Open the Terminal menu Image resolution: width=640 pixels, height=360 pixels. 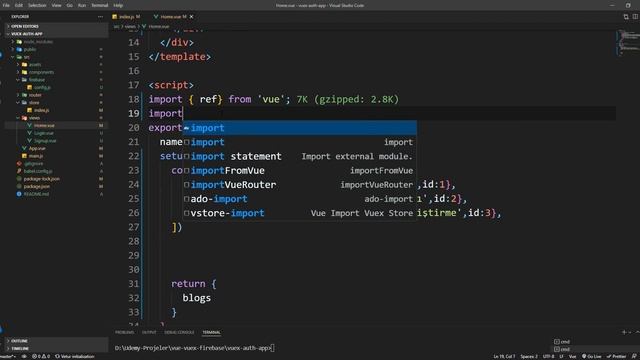pyautogui.click(x=100, y=5)
